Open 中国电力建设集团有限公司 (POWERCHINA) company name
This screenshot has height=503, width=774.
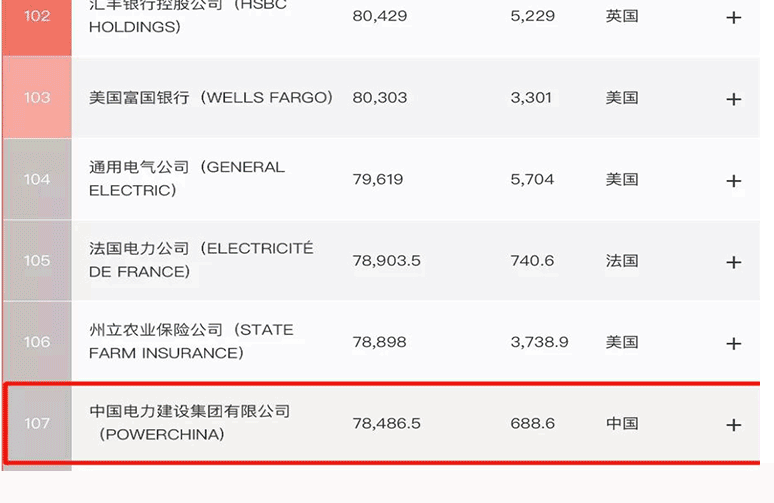[x=190, y=423]
